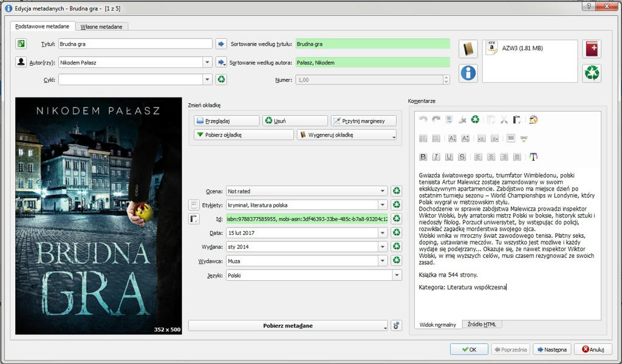
Task: Select the Widok normalny tab
Action: coord(438,325)
